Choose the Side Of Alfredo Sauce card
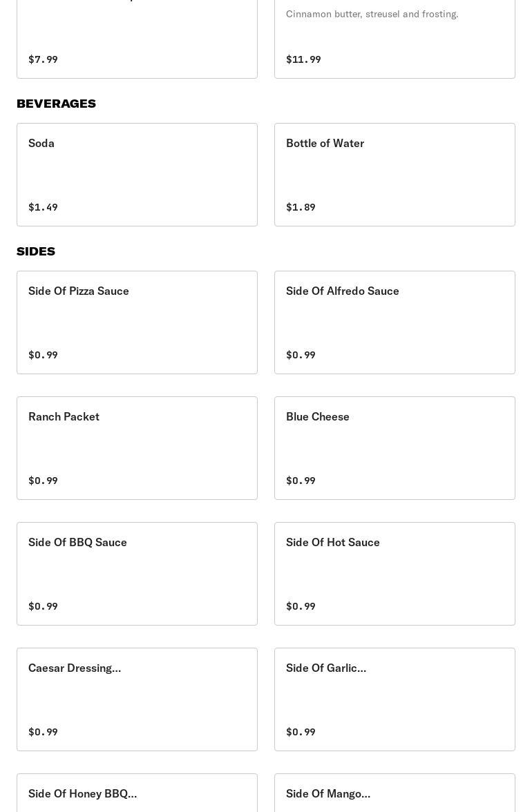This screenshot has height=812, width=532. 395,322
